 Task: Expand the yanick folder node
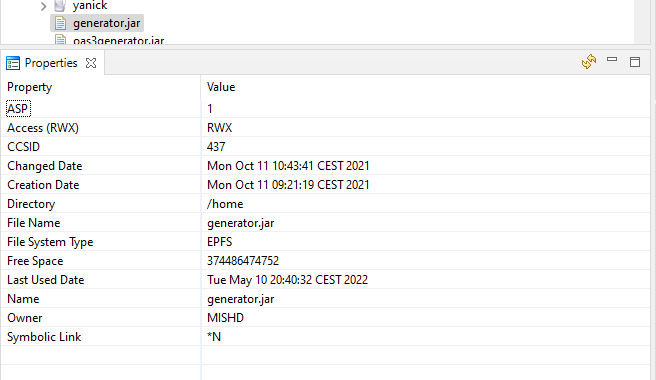44,6
